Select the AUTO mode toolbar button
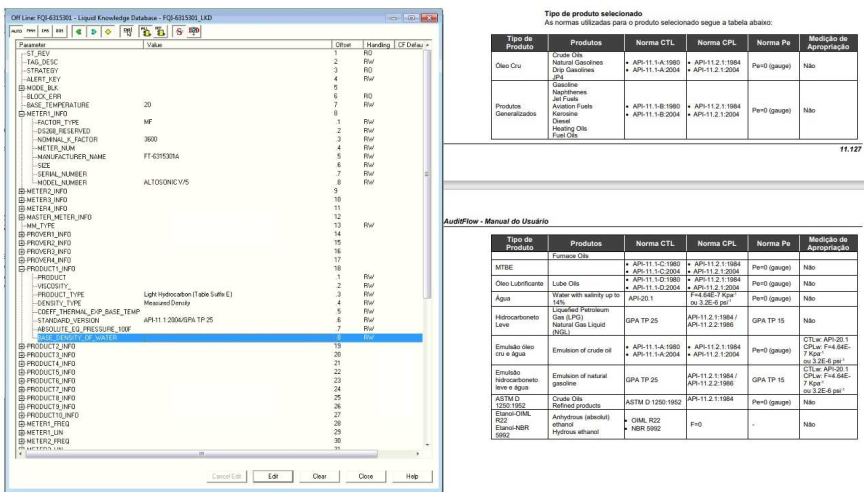This screenshot has height=498, width=864. tap(17, 32)
